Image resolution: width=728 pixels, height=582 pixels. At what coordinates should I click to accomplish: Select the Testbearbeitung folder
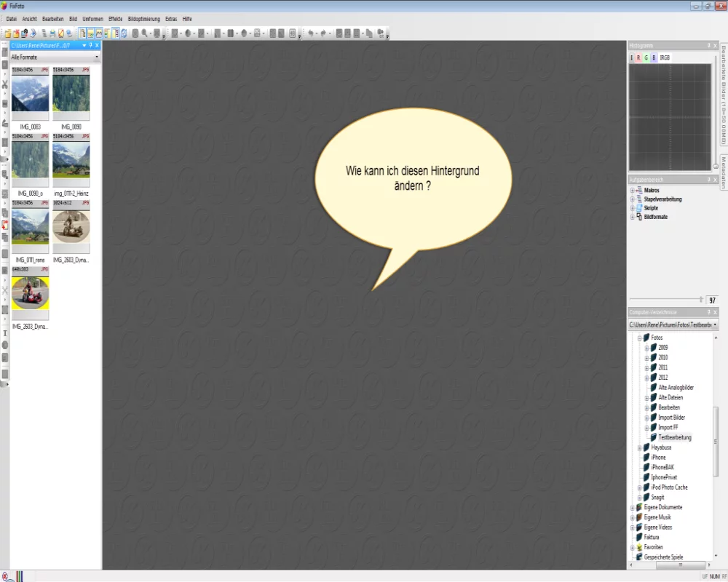point(675,437)
